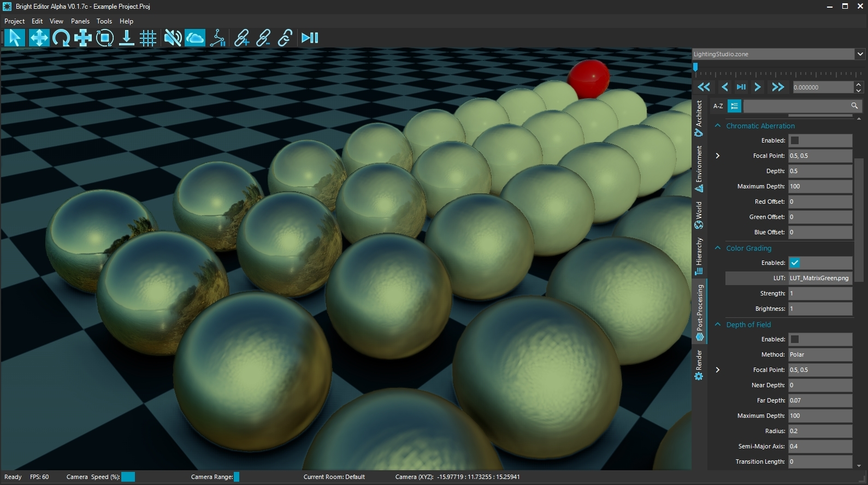Toggle the grid snapping icon
Viewport: 868px width, 485px height.
(x=148, y=38)
